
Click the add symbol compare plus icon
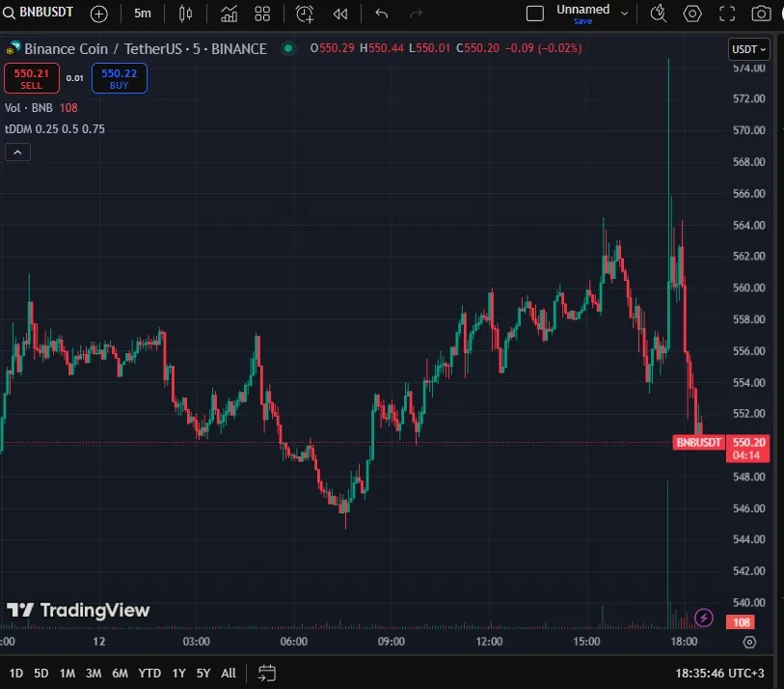coord(98,14)
